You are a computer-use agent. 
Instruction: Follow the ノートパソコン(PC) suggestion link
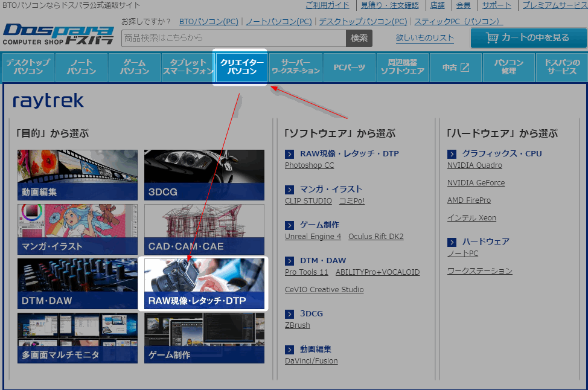point(279,22)
